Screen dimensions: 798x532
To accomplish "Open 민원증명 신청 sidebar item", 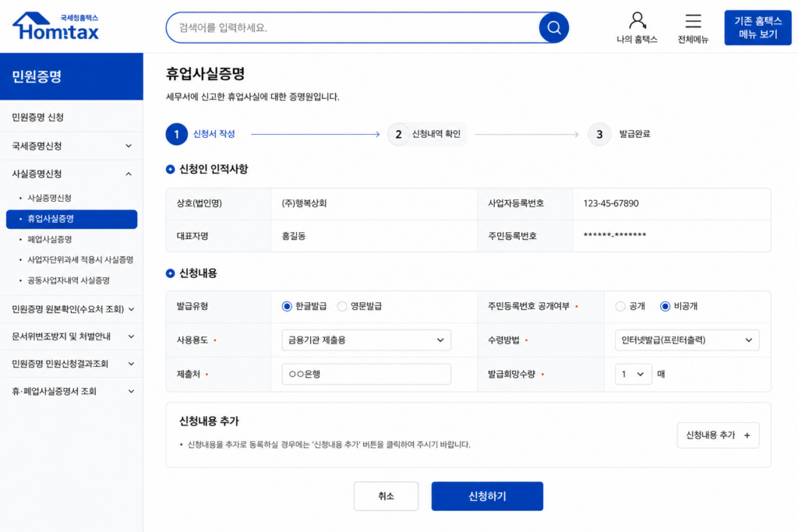I will click(71, 118).
